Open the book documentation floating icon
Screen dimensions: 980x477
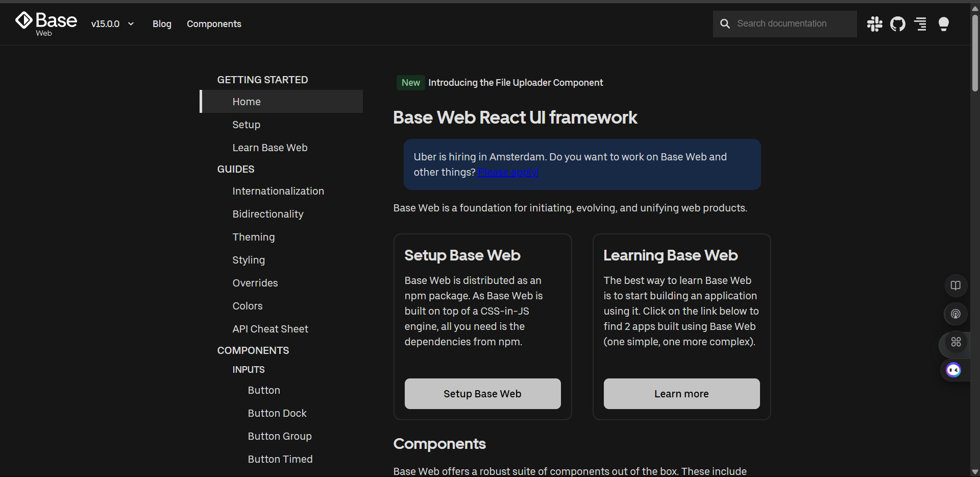(x=955, y=285)
